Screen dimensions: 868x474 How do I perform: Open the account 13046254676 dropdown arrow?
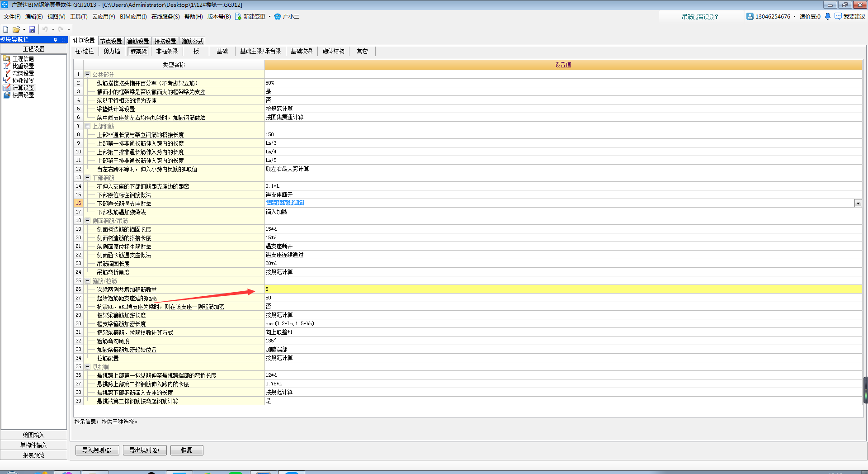pyautogui.click(x=794, y=17)
